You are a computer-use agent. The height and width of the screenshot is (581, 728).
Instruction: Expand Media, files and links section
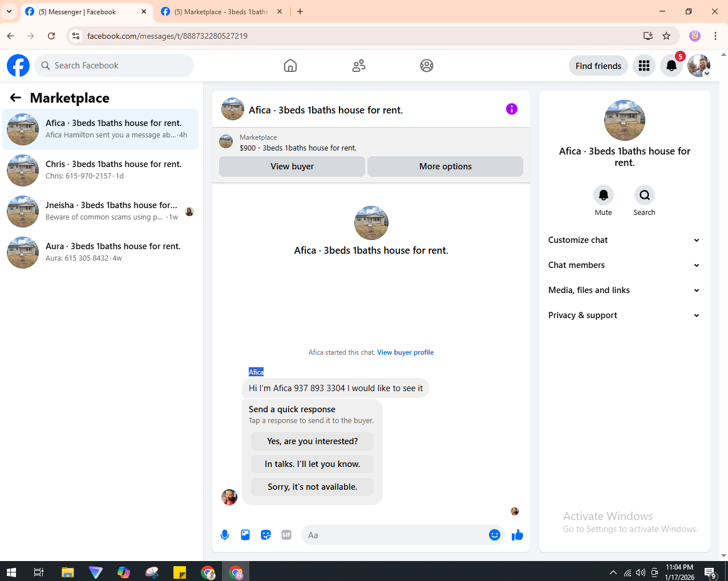pyautogui.click(x=624, y=290)
